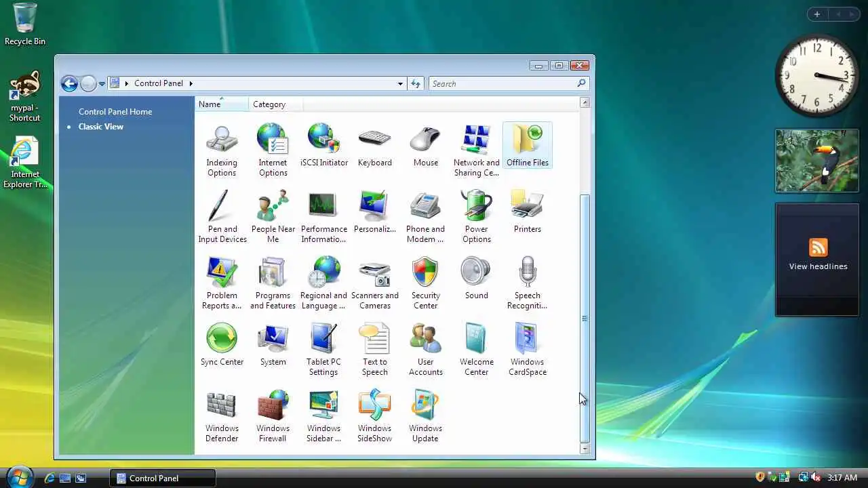This screenshot has height=488, width=868.
Task: Open Windows Update icon
Action: click(x=425, y=416)
